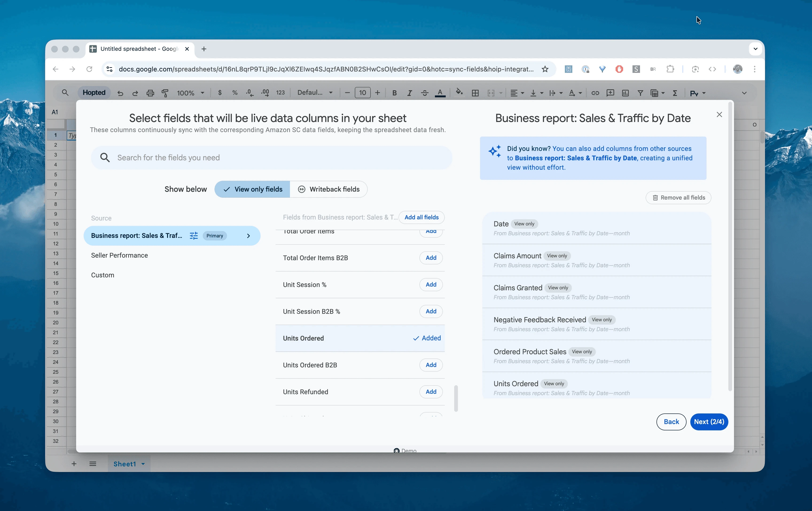Open text wrapping dropdown
The image size is (812, 511).
556,93
